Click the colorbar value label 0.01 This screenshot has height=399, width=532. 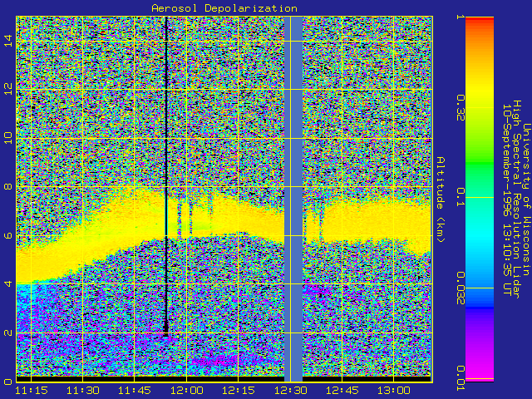pyautogui.click(x=460, y=378)
